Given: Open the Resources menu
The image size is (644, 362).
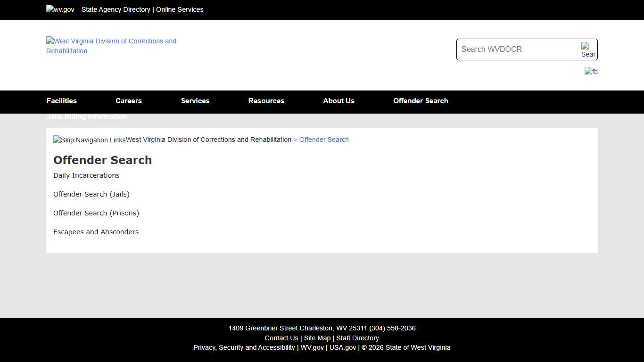Looking at the screenshot, I should pos(266,100).
